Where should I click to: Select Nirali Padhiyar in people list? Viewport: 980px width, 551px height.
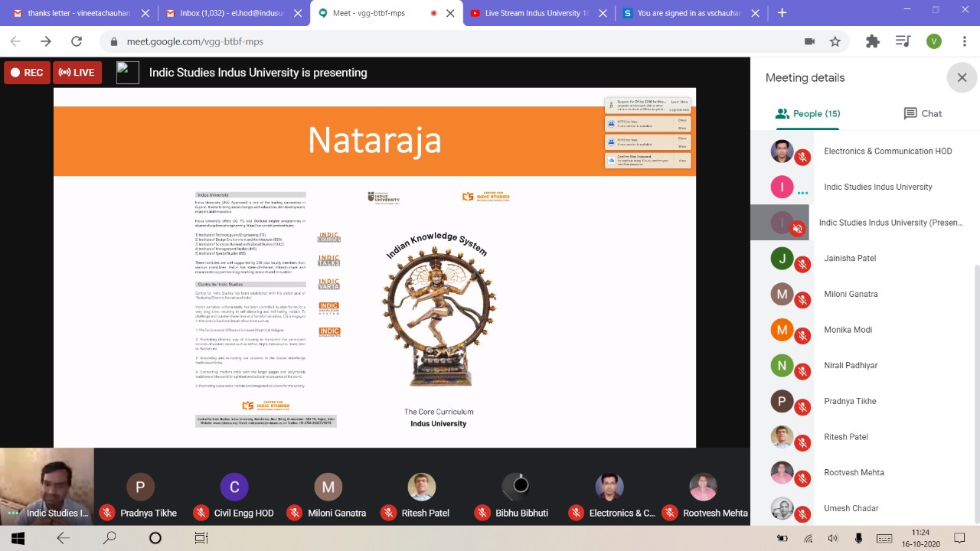[x=850, y=365]
